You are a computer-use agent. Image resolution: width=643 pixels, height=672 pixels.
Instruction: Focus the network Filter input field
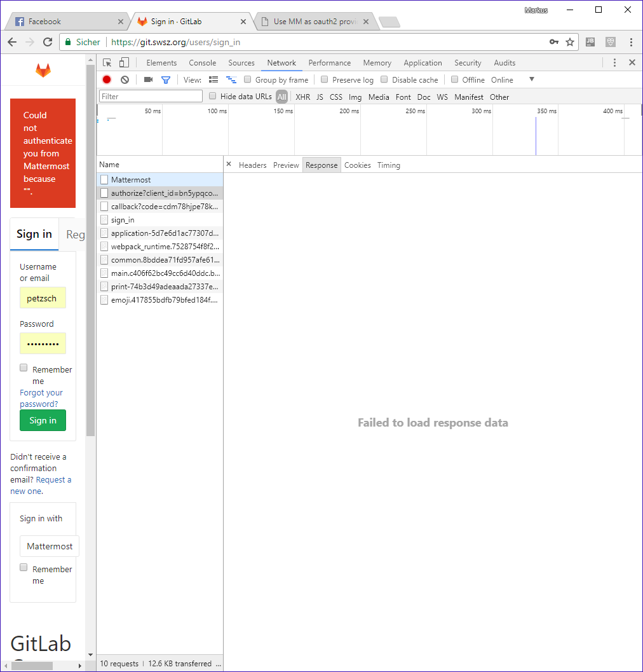151,97
